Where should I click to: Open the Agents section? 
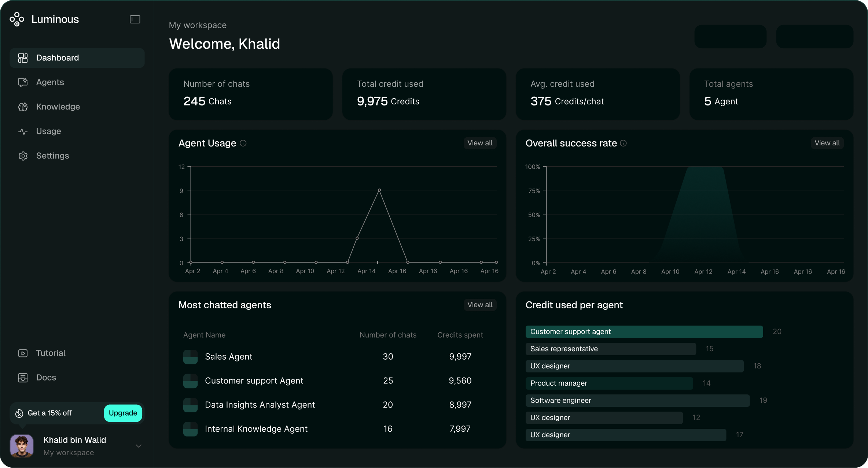click(50, 82)
